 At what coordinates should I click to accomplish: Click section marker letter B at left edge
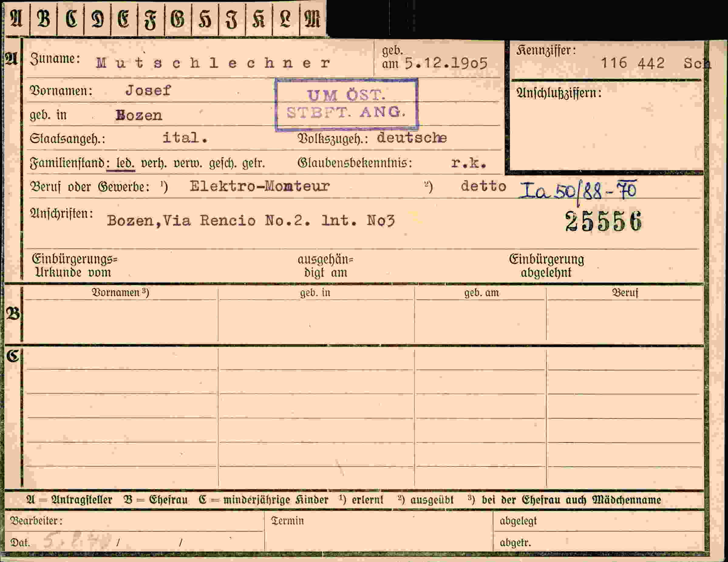point(13,313)
